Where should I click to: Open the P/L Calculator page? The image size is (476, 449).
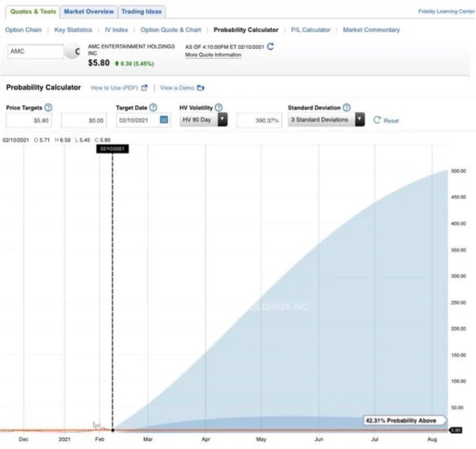click(x=311, y=30)
